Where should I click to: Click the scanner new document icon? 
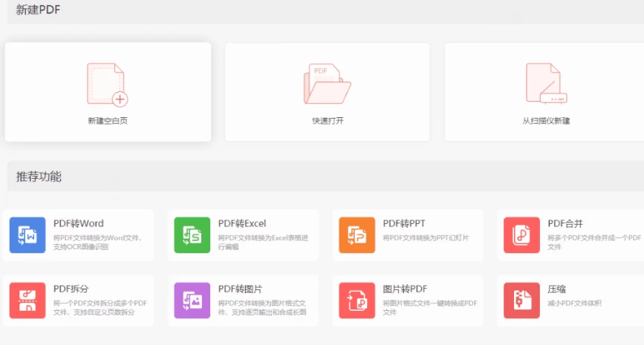click(546, 83)
